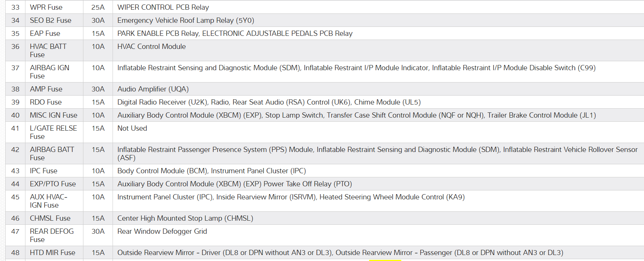
Task: Click Center High Mounted Stop Lamp description
Action: click(x=185, y=218)
